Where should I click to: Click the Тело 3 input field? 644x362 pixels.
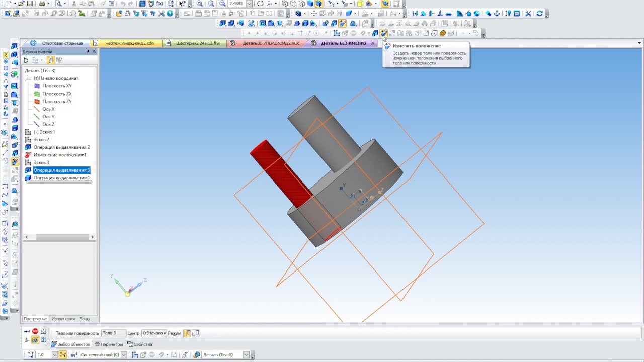click(114, 333)
